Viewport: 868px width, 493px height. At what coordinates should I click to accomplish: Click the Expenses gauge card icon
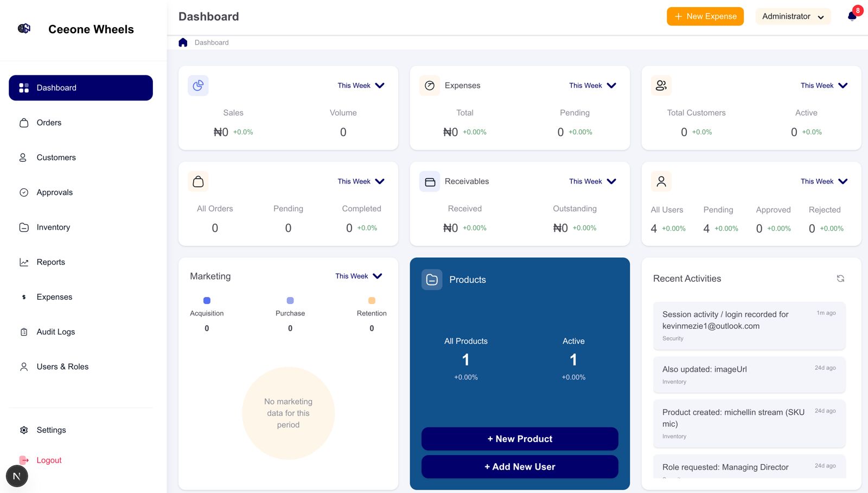[x=430, y=85]
